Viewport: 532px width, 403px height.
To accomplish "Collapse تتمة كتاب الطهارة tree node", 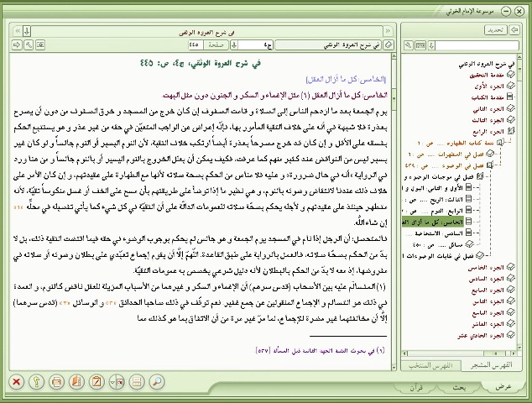I will point(500,143).
